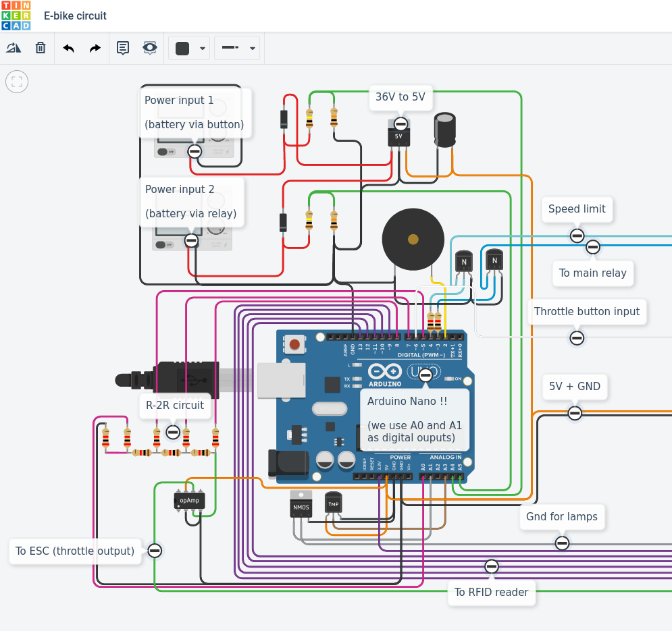Click the E-bike circuit project title
Viewport: 672px width, 631px height.
point(75,16)
